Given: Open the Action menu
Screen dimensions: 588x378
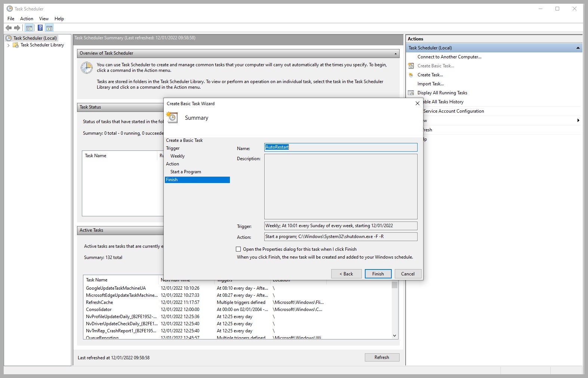Looking at the screenshot, I should (27, 19).
